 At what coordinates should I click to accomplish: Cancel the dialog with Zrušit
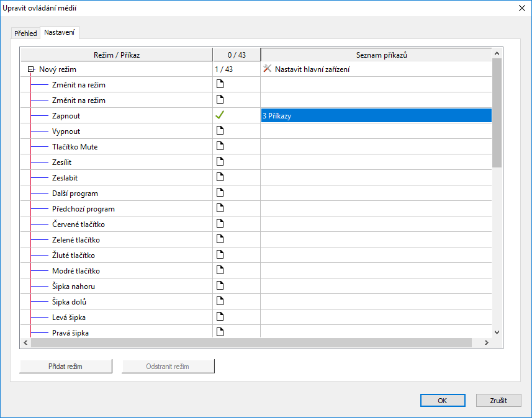[x=498, y=400]
